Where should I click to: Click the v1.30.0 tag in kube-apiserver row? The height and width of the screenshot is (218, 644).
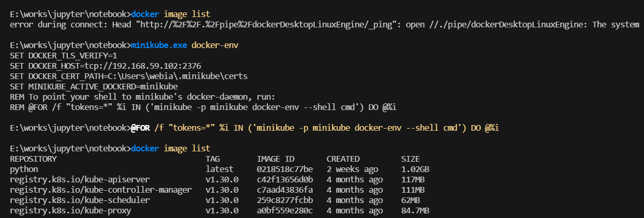222,179
